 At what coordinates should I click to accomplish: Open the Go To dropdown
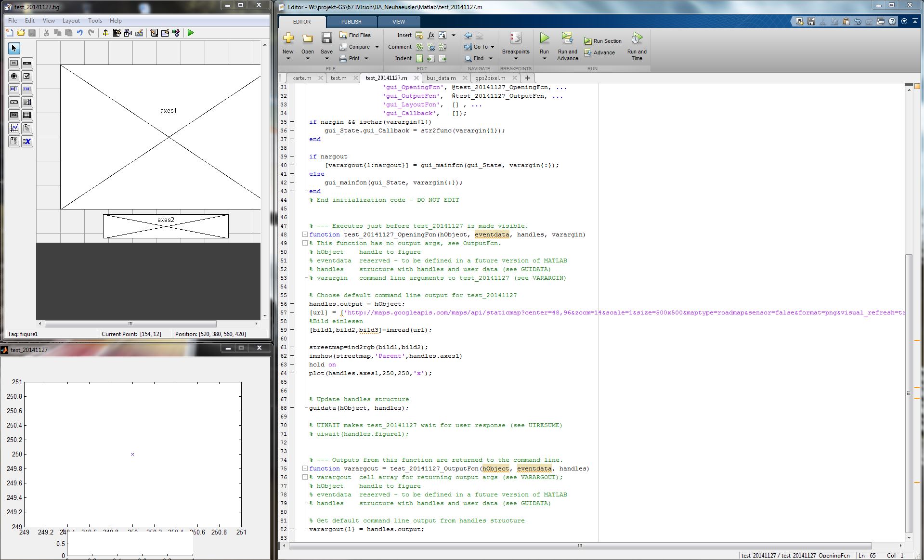(x=492, y=47)
